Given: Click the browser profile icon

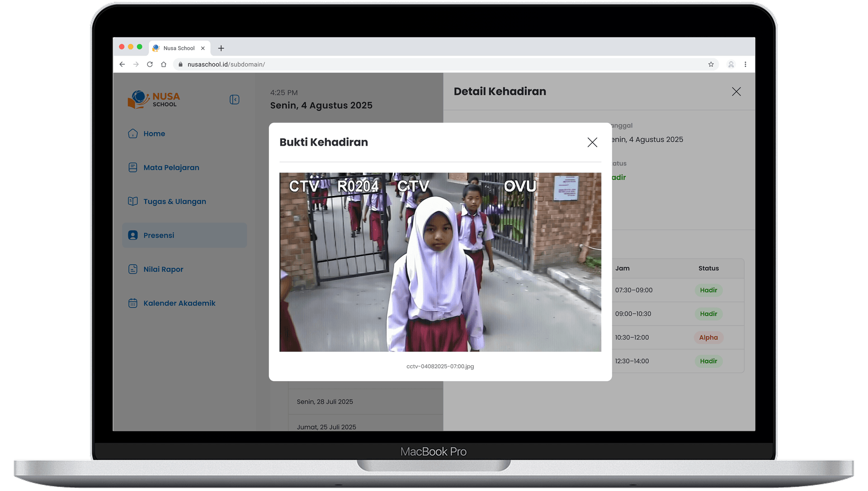Looking at the screenshot, I should (731, 64).
